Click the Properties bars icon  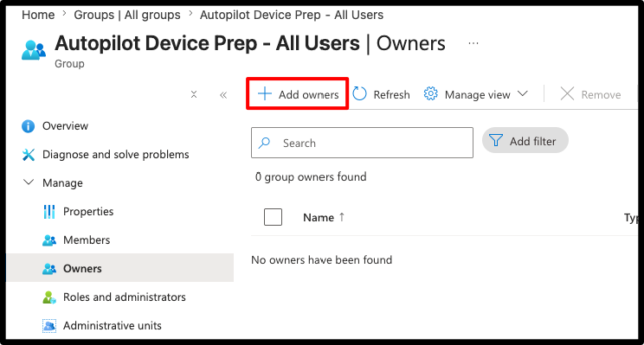click(49, 212)
